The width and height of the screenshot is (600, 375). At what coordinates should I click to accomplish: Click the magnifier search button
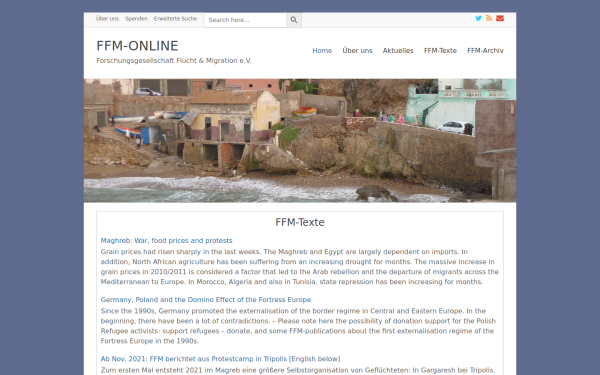294,20
